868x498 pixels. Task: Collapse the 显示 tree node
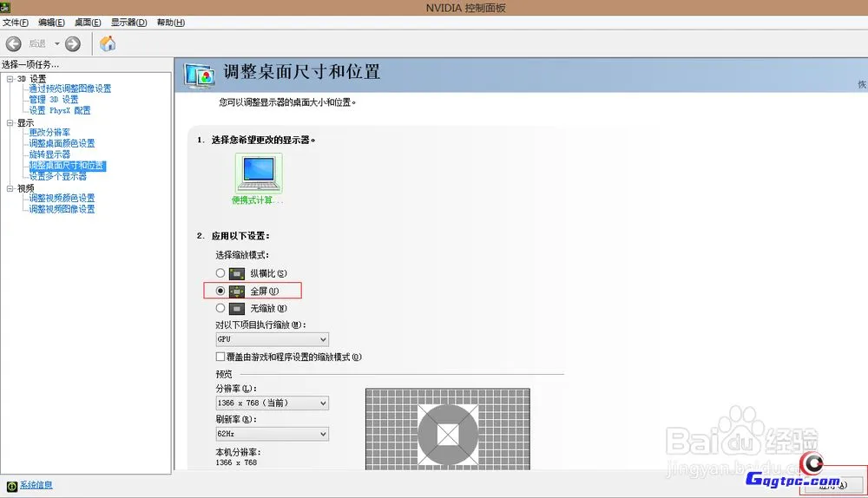10,122
